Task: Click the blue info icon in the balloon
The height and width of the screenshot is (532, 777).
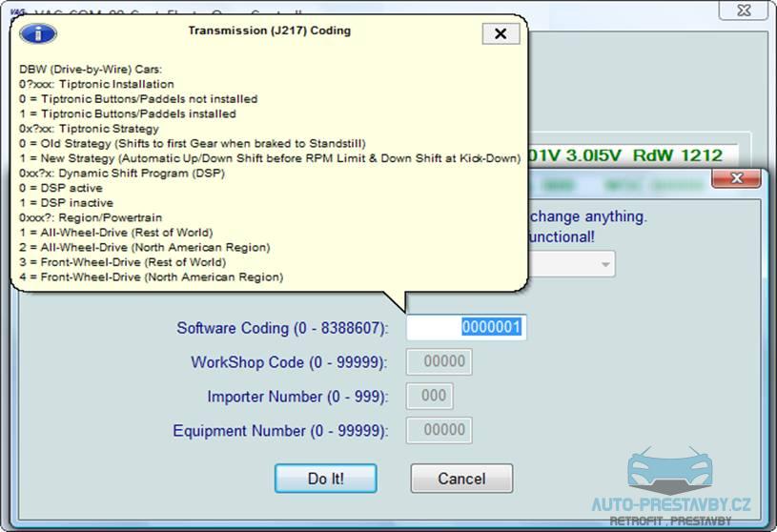Action: [x=38, y=33]
